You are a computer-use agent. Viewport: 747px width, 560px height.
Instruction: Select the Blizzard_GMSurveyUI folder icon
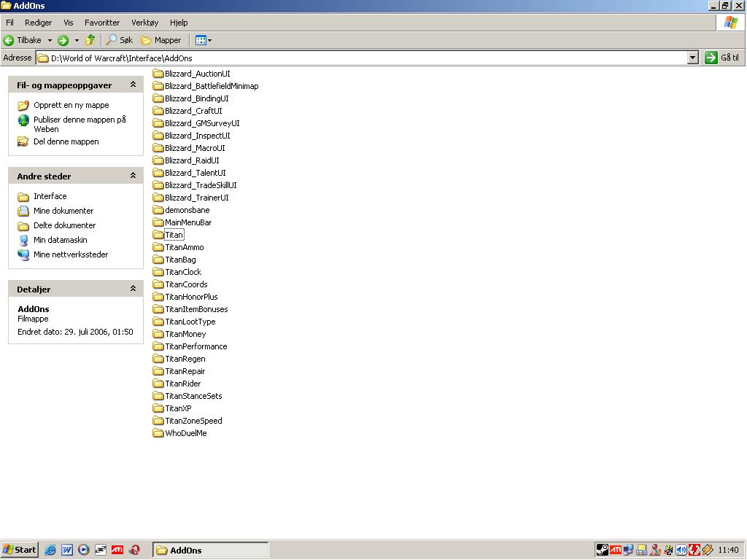[x=158, y=122]
